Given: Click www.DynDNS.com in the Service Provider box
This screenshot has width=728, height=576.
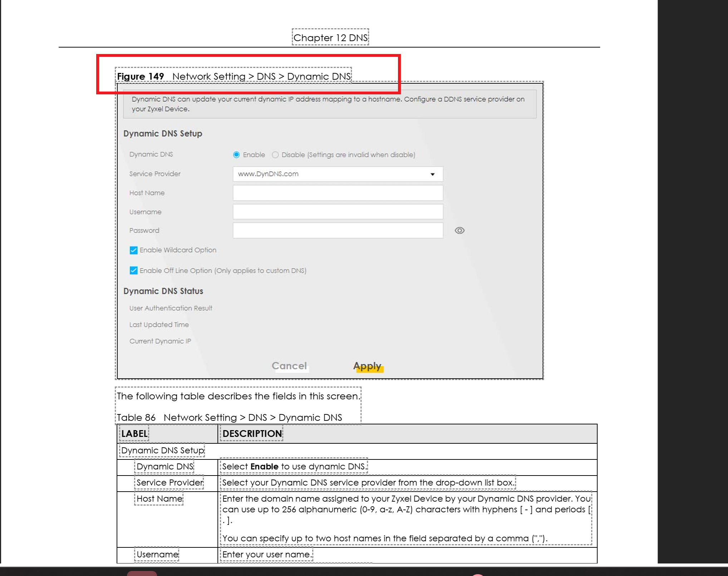Looking at the screenshot, I should click(x=268, y=174).
